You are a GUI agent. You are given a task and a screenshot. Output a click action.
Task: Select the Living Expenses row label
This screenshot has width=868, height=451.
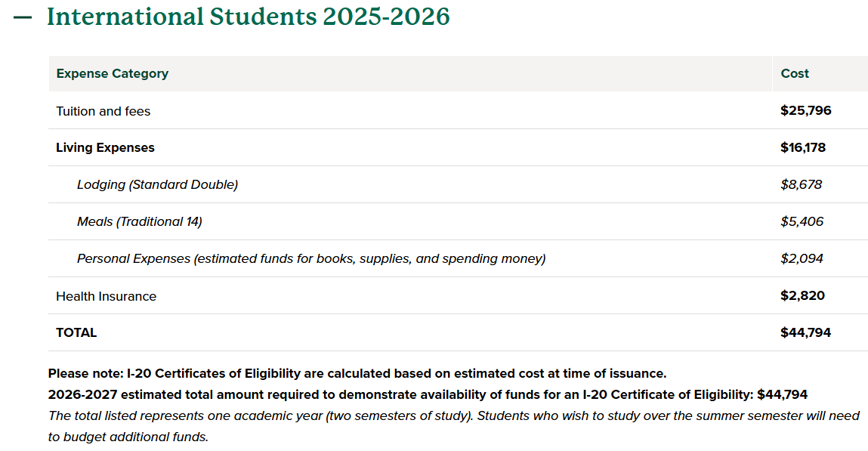click(105, 147)
